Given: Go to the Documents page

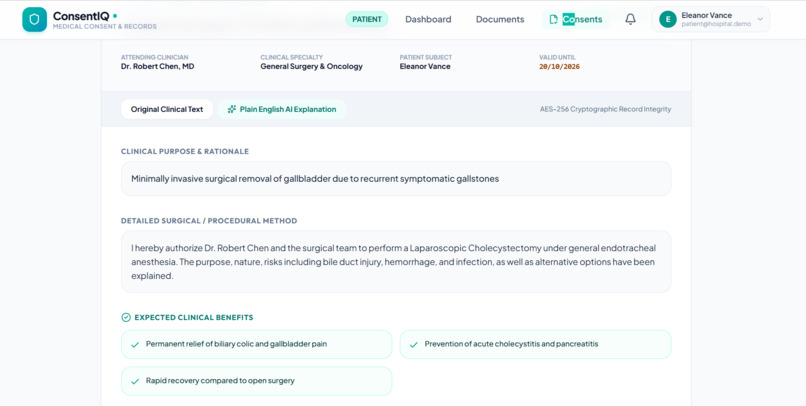Looking at the screenshot, I should pos(500,20).
